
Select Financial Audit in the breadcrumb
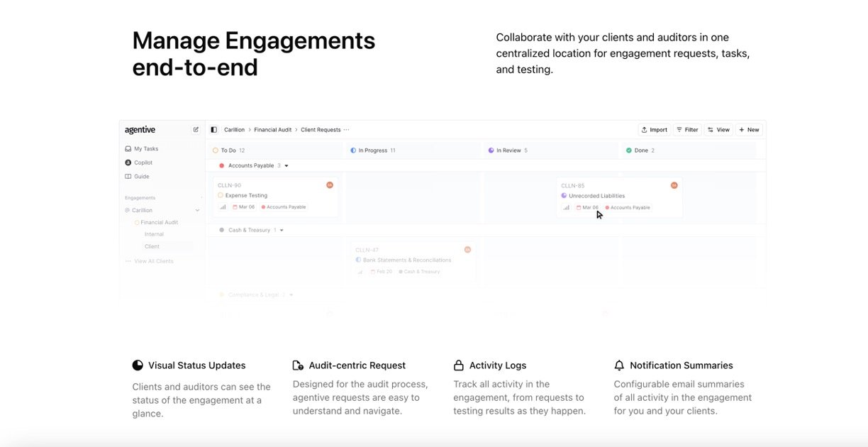point(274,130)
